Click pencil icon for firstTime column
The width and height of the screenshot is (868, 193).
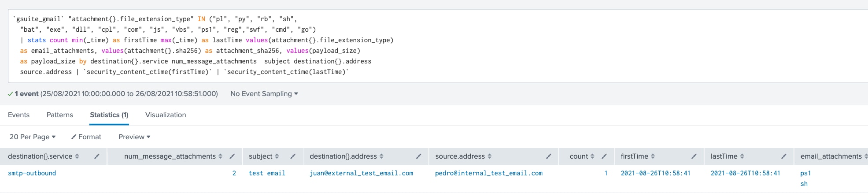694,156
